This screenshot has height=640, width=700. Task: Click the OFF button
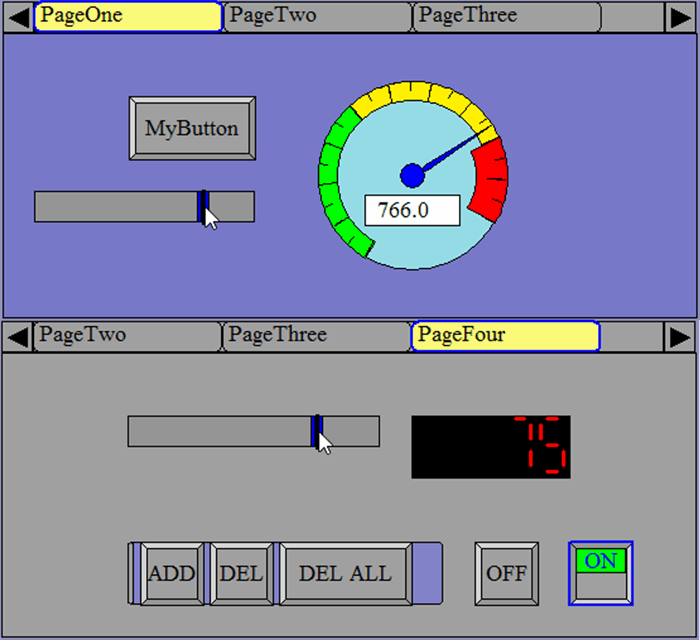[507, 574]
